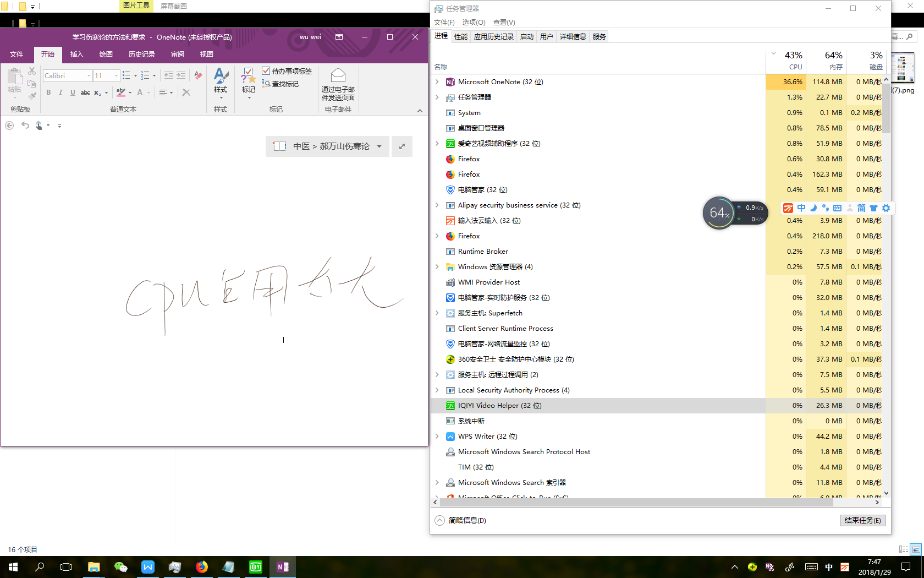Expand the Microsoft OneNote process row
The image size is (924, 578).
[437, 82]
